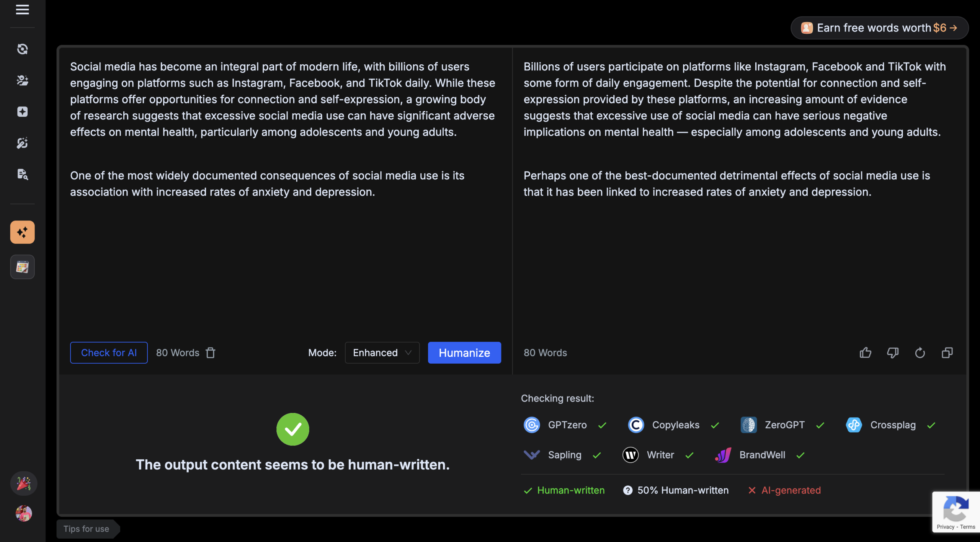Copy the output text
980x542 pixels.
point(947,353)
